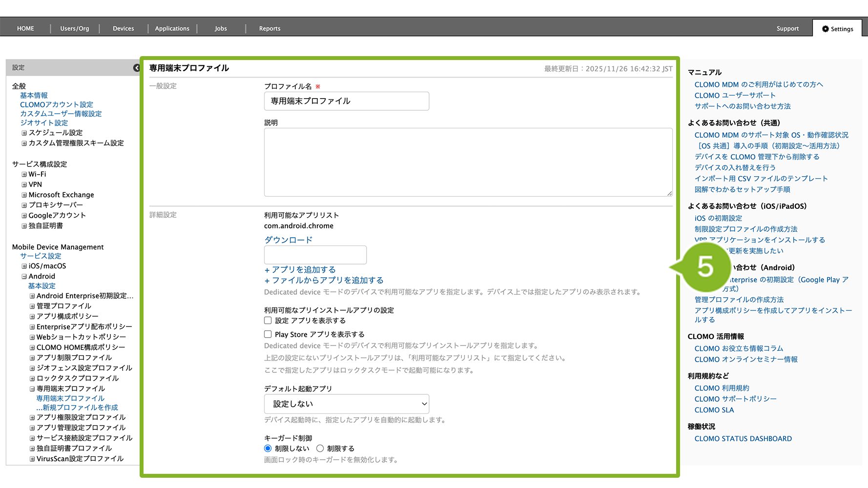This screenshot has width=868, height=488.
Task: Click the + アプリを追加する link
Action: (300, 270)
